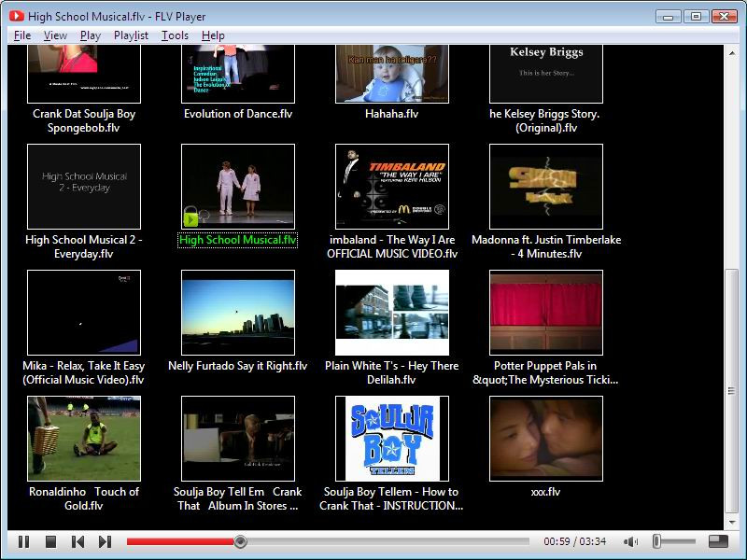Open the Help menu
The height and width of the screenshot is (560, 747).
pyautogui.click(x=213, y=35)
